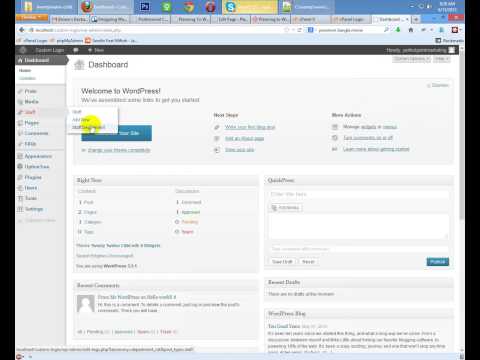Click View your site link
Screen dimensions: 480x360
[x=239, y=150]
